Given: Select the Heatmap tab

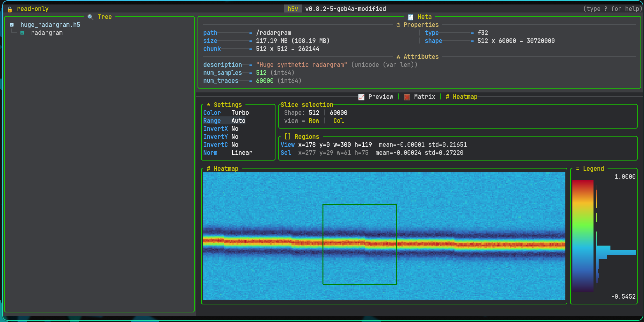Looking at the screenshot, I should click(462, 97).
